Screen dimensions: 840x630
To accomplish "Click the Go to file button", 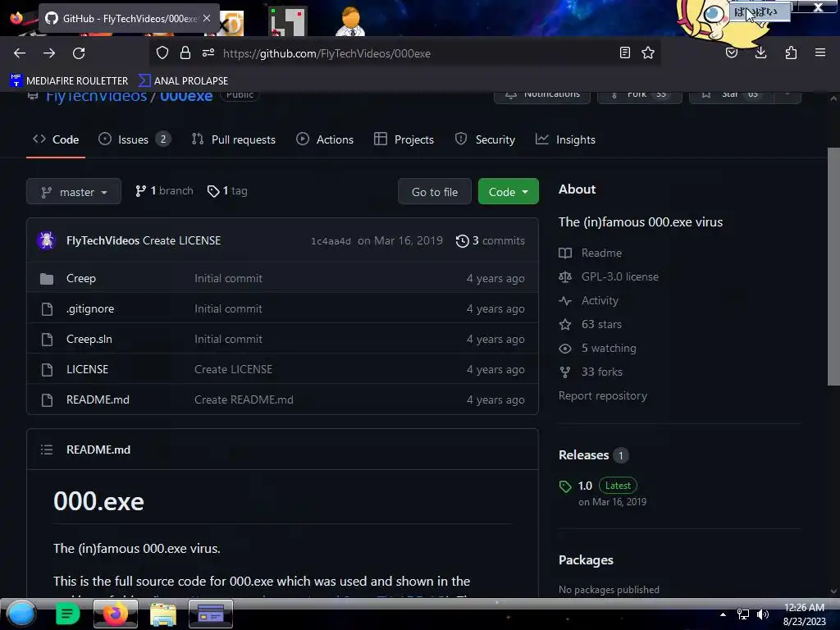I will pos(435,192).
